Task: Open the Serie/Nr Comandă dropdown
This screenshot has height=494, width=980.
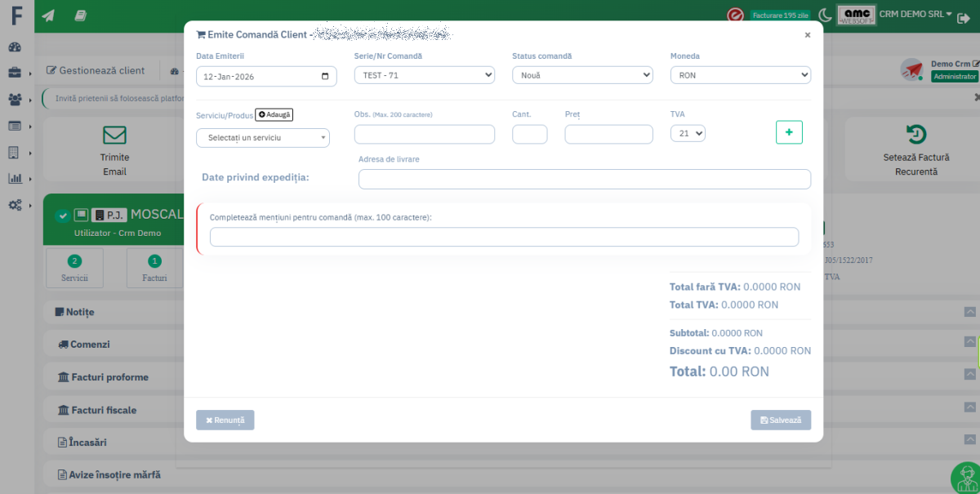Action: 424,75
